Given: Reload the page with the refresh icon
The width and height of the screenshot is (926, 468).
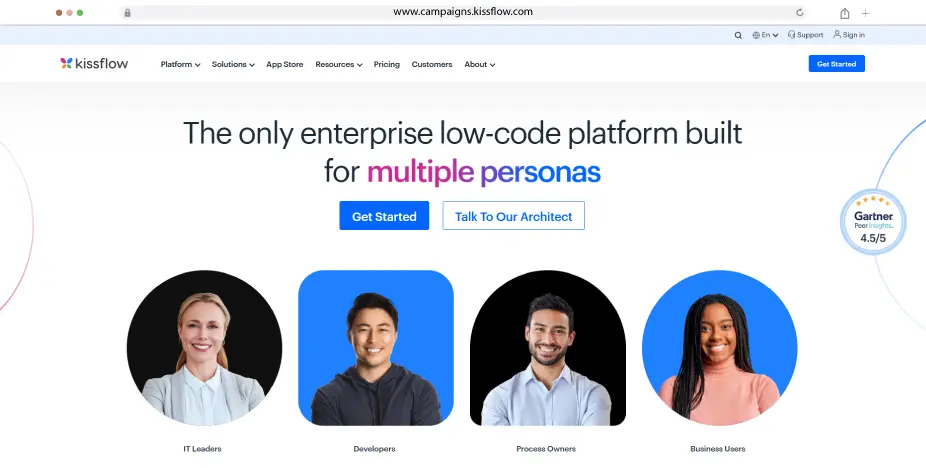Looking at the screenshot, I should [800, 12].
